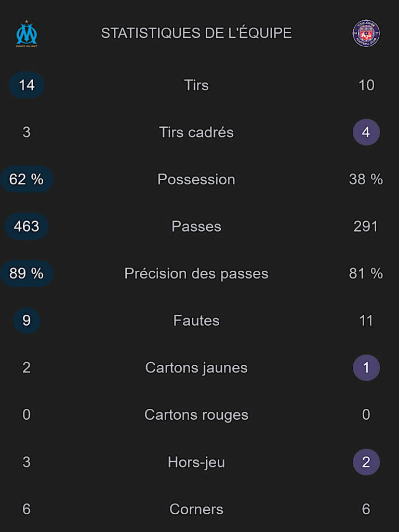Select Toulouse's highlighted 4 shots on target
Viewport: 399px width, 532px height.
click(x=366, y=132)
